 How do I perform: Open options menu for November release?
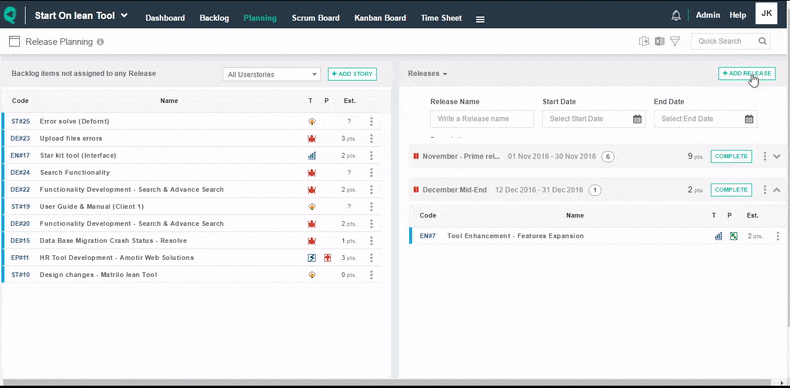(765, 156)
